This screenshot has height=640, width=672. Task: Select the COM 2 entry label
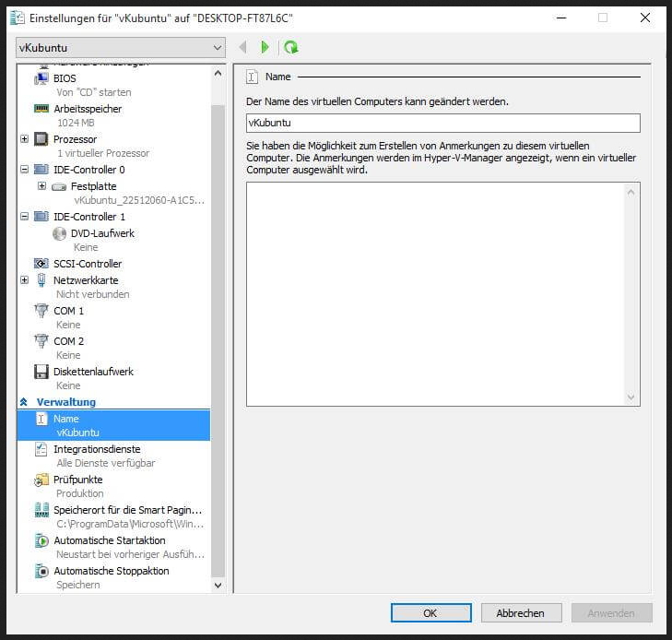tap(68, 341)
